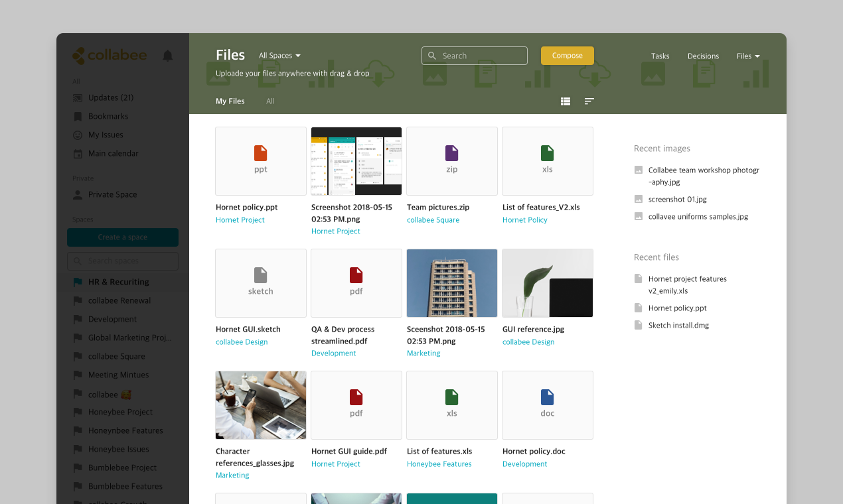Screen dimensions: 843x504
Task: Click the HR & Recuriting flag icon
Action: (78, 282)
